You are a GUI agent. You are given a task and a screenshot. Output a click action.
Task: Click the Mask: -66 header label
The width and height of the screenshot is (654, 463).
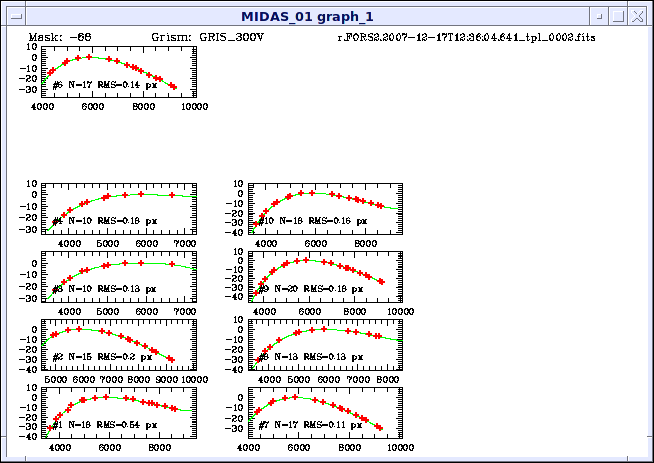(x=64, y=37)
